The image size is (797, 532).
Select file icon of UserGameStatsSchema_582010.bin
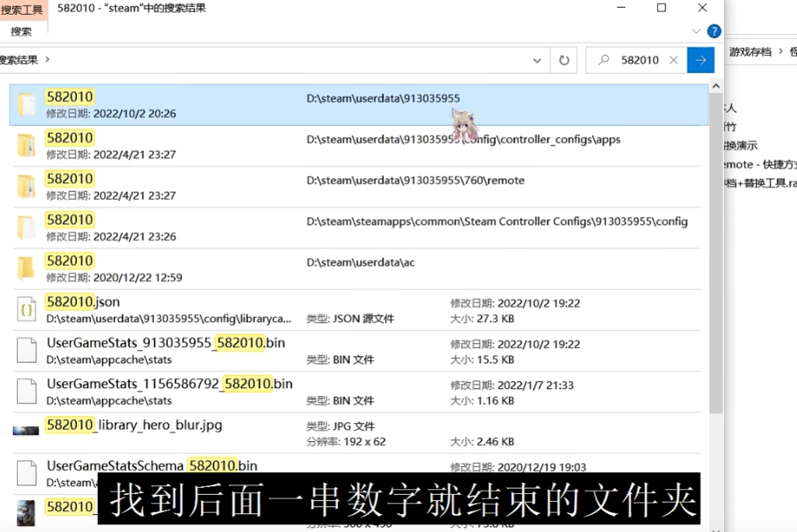pyautogui.click(x=26, y=474)
